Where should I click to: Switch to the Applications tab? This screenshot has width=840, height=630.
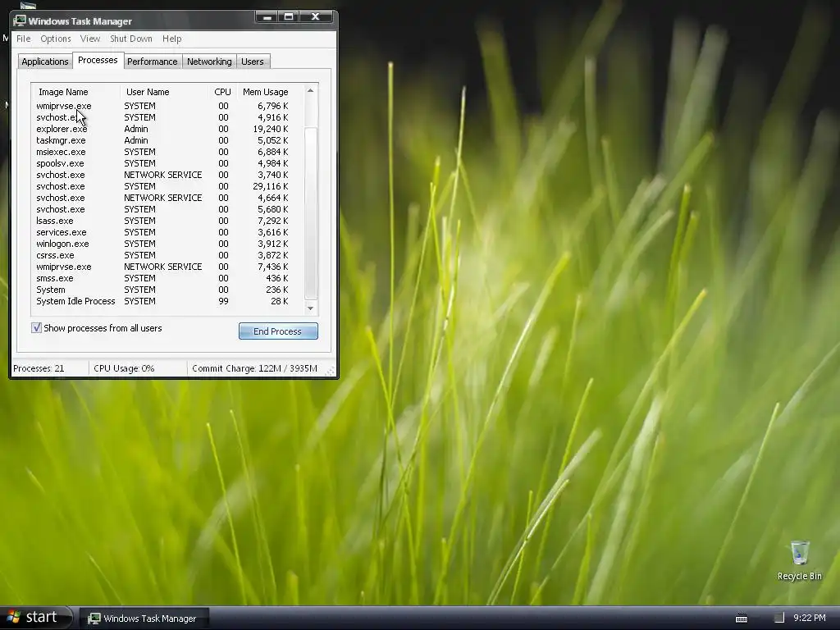pyautogui.click(x=45, y=62)
